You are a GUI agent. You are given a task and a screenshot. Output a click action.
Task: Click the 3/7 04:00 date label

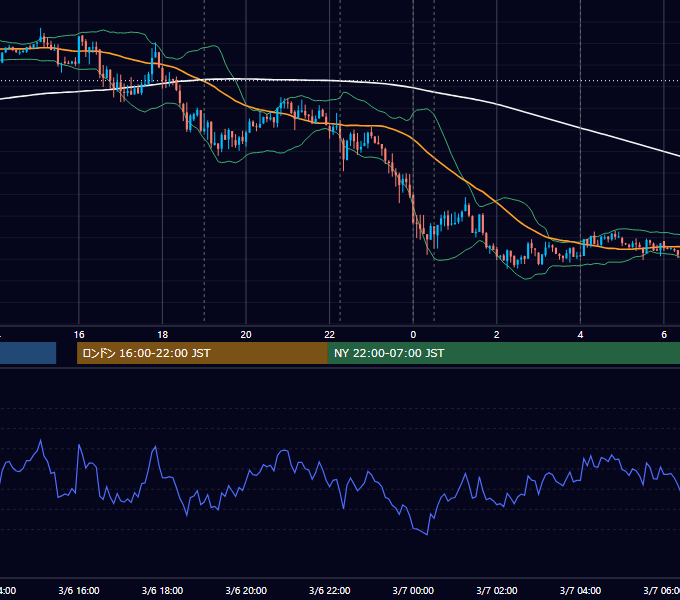(580, 590)
